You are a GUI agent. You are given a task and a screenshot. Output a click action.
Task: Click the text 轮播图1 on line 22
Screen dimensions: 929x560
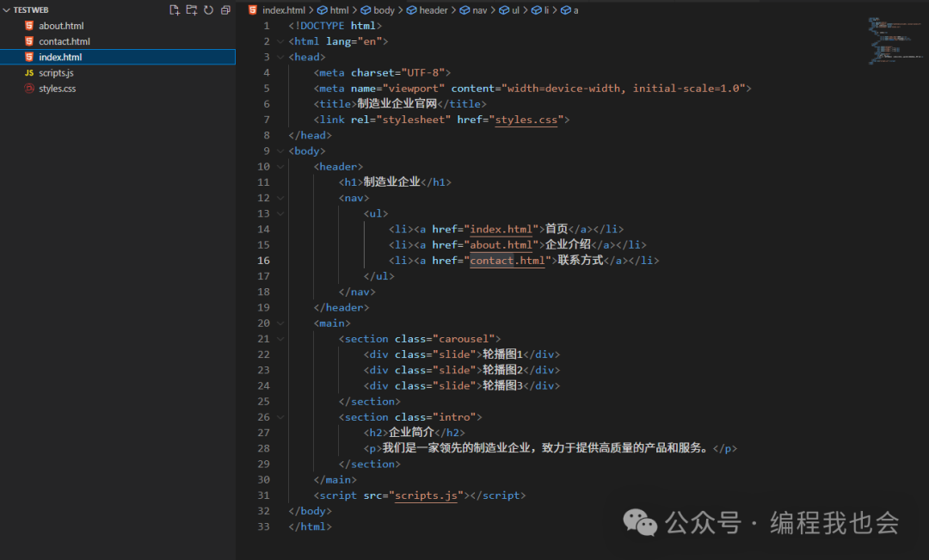[x=502, y=354]
